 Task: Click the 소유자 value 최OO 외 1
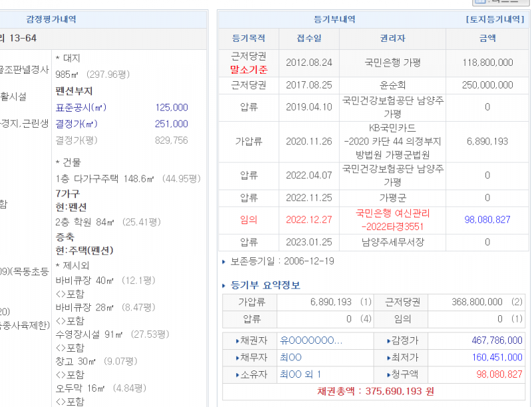point(301,374)
